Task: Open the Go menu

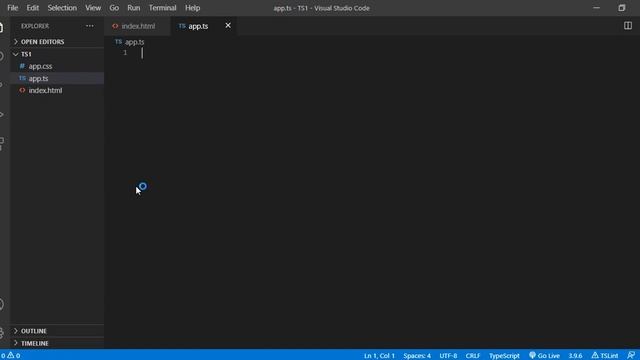Action: (x=114, y=8)
